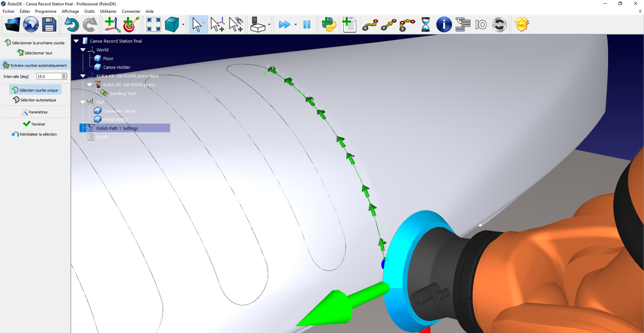This screenshot has width=644, height=333.
Task: Open the Programme menu
Action: point(46,11)
